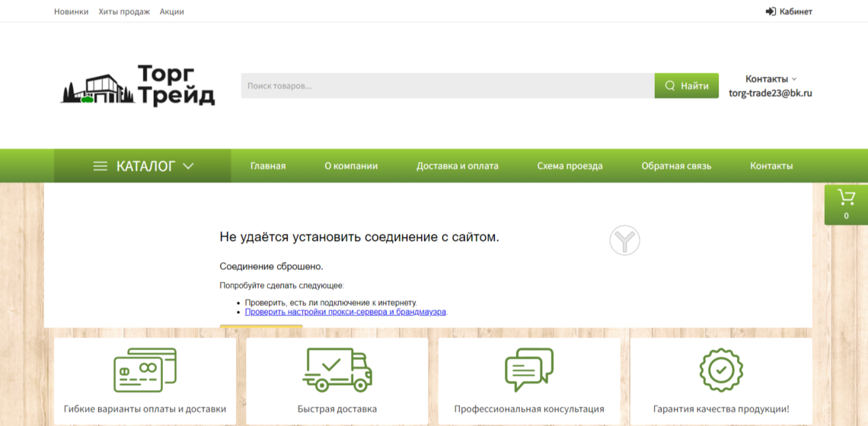Open Схема проезда menu item
The image size is (868, 426).
coord(570,165)
